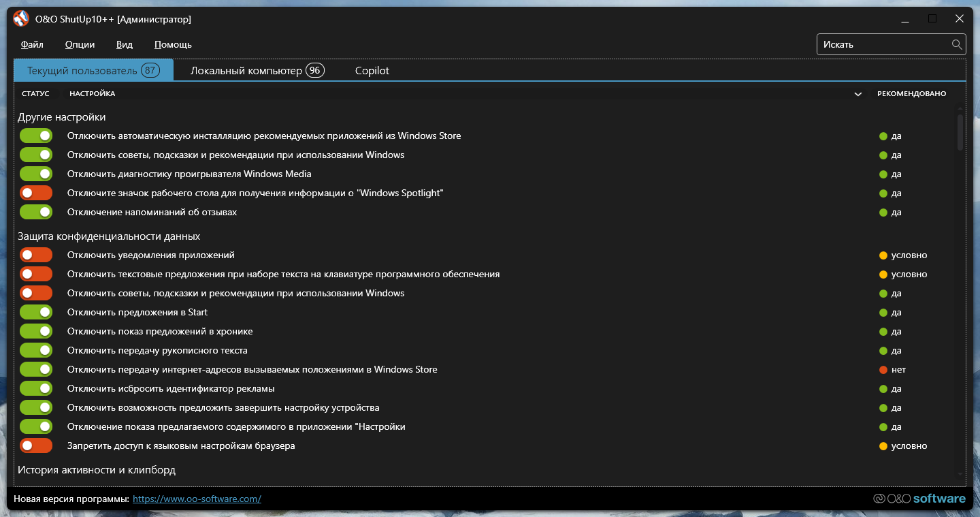
Task: Click 'условно' label in the browser language row
Action: [x=909, y=445]
